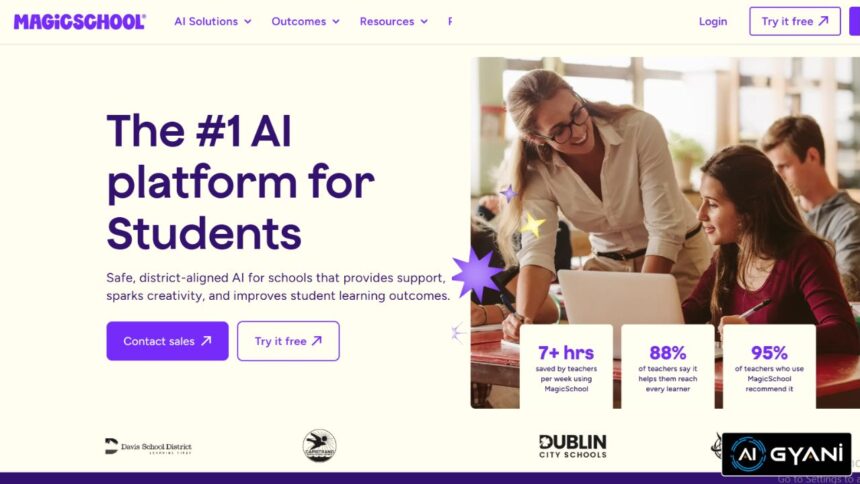Click the AI Gyani watermark logo
Viewport: 860px width, 484px height.
point(787,454)
